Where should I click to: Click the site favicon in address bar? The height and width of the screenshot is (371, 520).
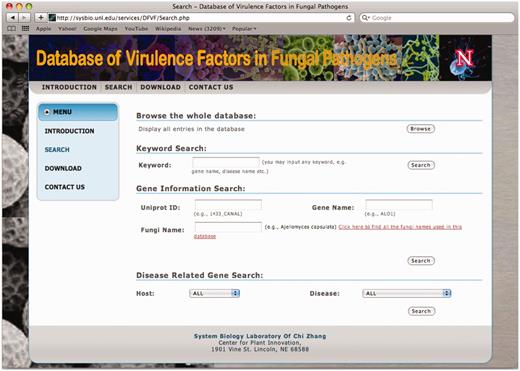pyautogui.click(x=52, y=18)
